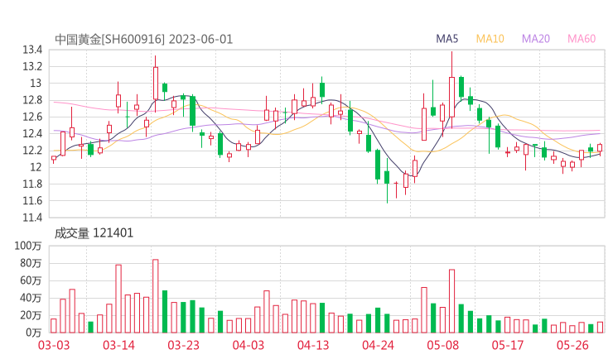Screen dimensions: 613x364
Task: Click the 12.2 price axis label
Action: tap(32, 151)
